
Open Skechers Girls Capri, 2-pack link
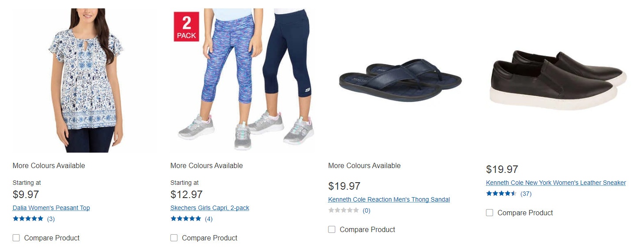pyautogui.click(x=210, y=208)
